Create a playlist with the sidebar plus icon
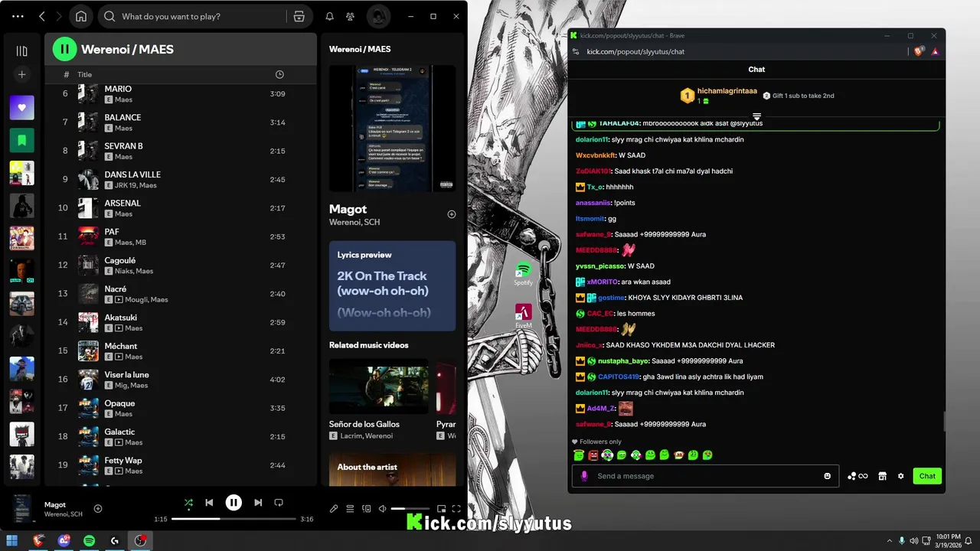 coord(21,74)
